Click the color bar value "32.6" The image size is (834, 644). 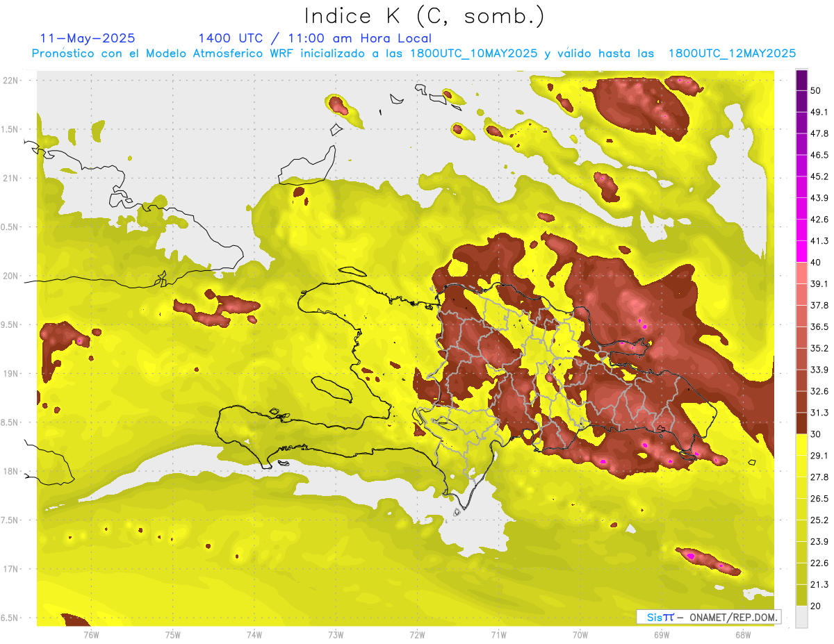(819, 391)
